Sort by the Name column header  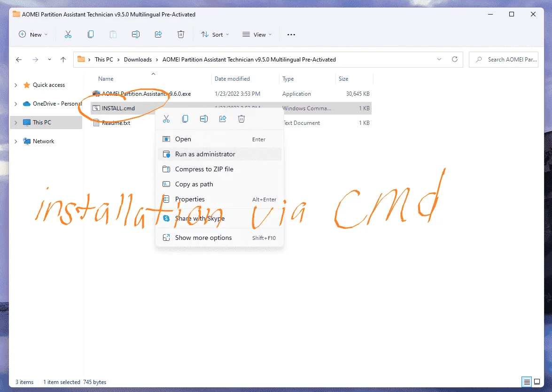click(106, 79)
